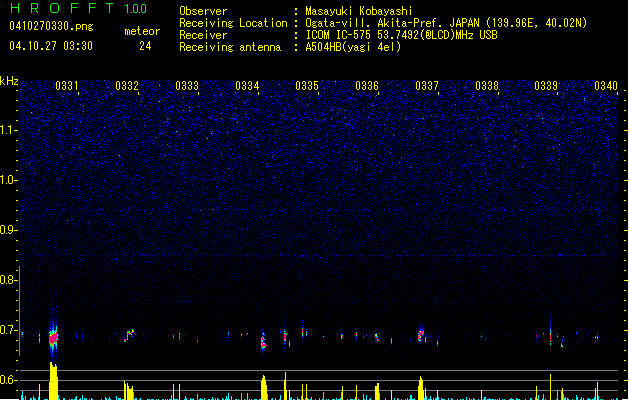Image resolution: width=629 pixels, height=400 pixels.
Task: Click the Receiving Location label
Action: click(233, 23)
